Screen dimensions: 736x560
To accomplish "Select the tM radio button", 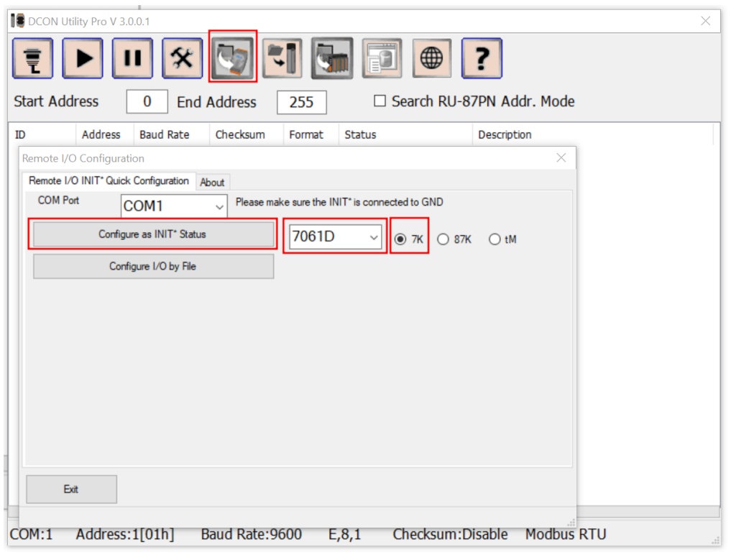I will [x=494, y=239].
